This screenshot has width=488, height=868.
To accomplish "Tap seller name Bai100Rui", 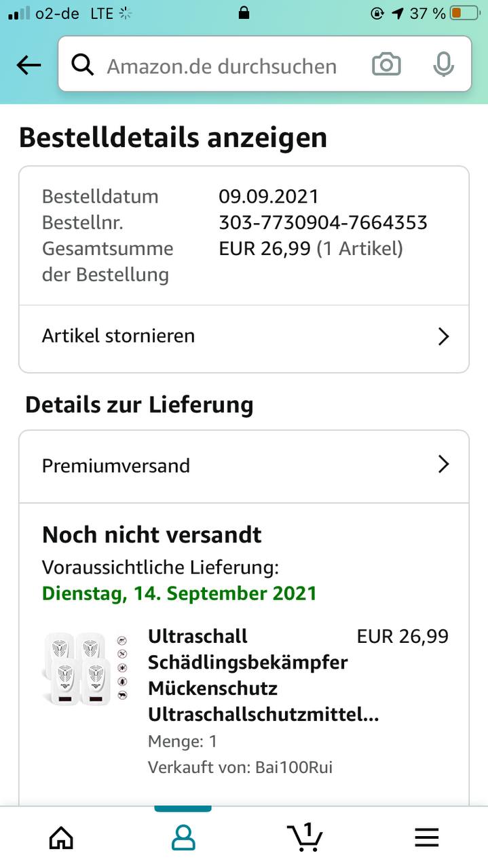I will [x=294, y=768].
